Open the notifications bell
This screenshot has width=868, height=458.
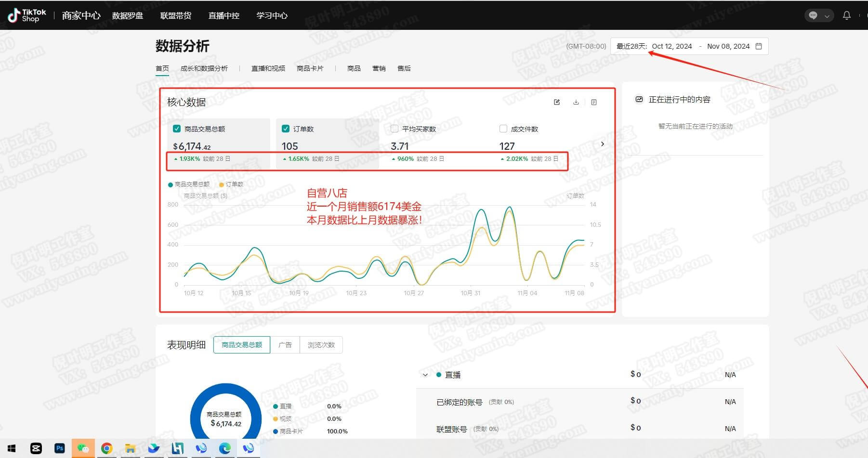pyautogui.click(x=846, y=15)
